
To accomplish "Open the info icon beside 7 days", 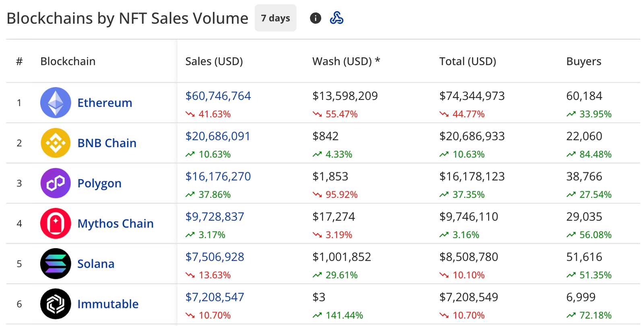I will click(316, 18).
